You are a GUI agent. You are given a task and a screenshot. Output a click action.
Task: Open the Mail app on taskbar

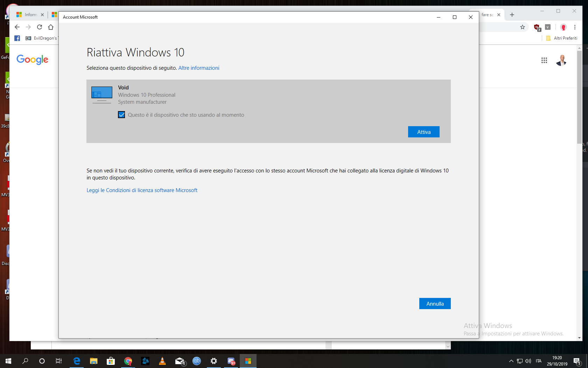[x=180, y=361]
